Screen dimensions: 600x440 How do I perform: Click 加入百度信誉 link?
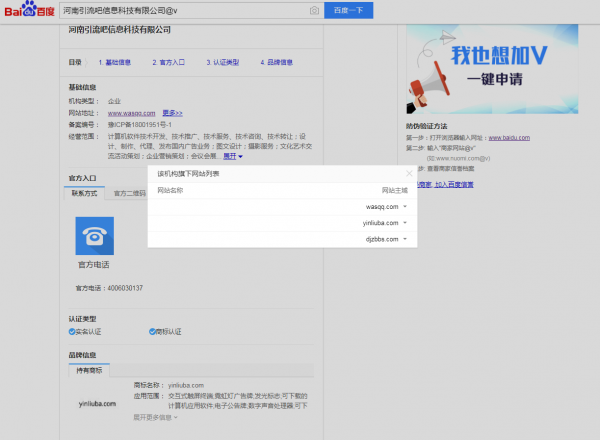point(454,185)
